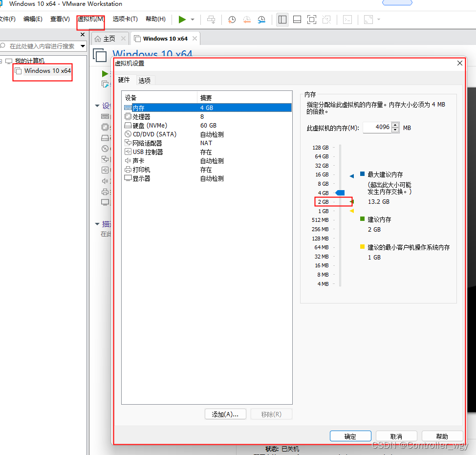The width and height of the screenshot is (476, 455).
Task: Click the 设备 column header
Action: point(160,98)
